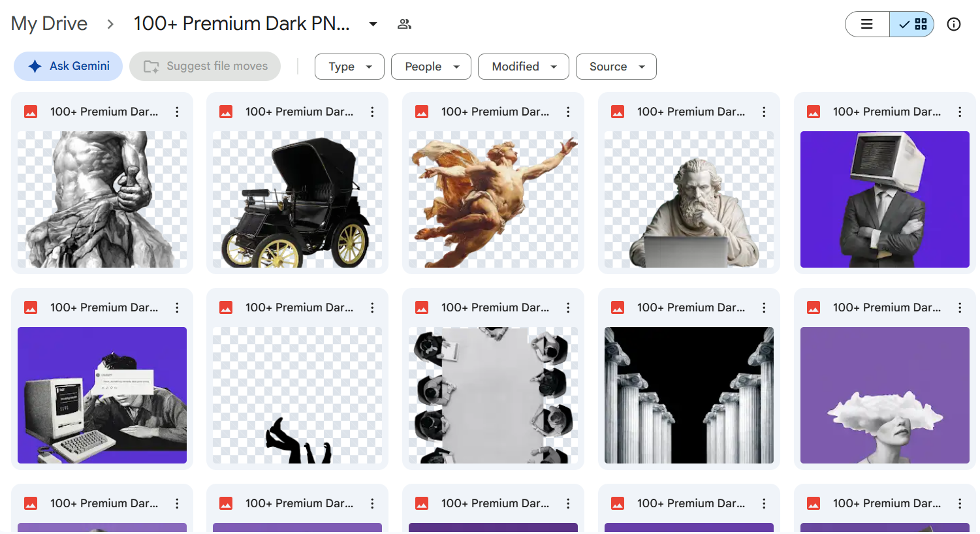Click the image type icon of the legs silhouette file
Viewport: 980px width, 534px height.
pyautogui.click(x=226, y=307)
